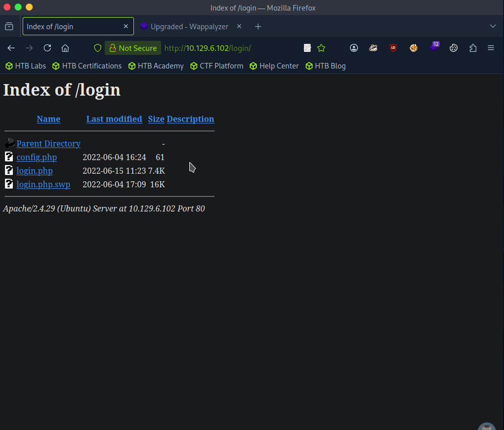Open the config.php file link
This screenshot has width=504, height=430.
point(37,157)
